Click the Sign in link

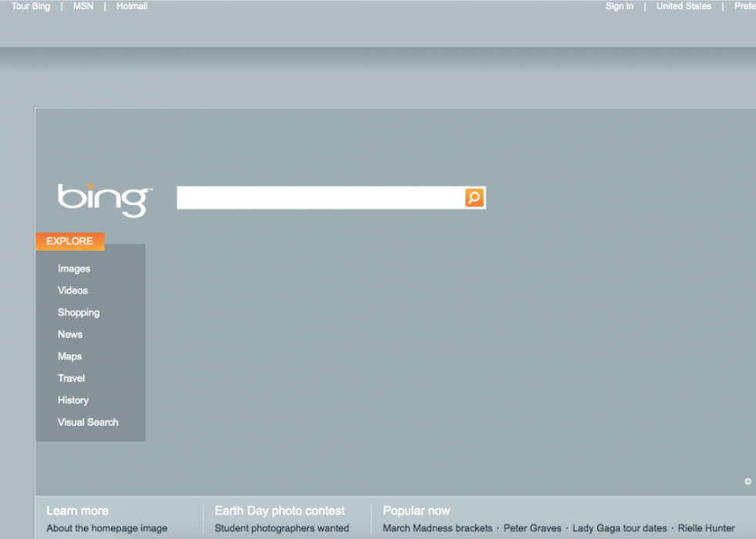(619, 6)
